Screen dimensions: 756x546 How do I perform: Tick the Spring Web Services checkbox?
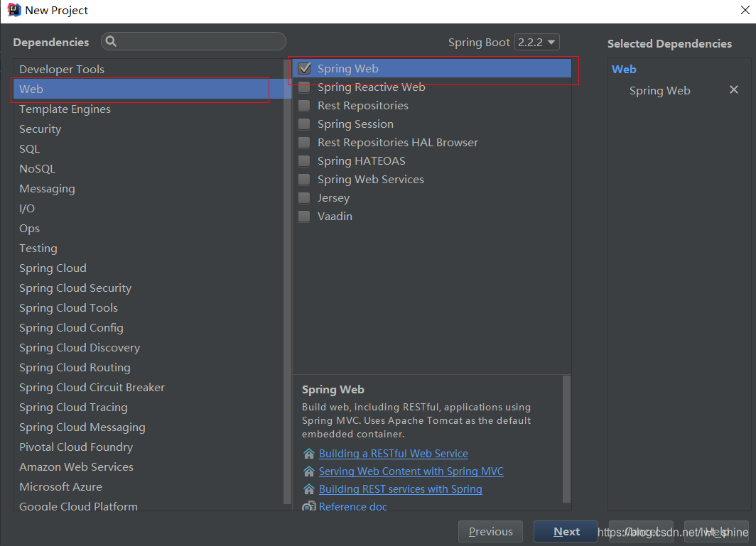pos(304,179)
